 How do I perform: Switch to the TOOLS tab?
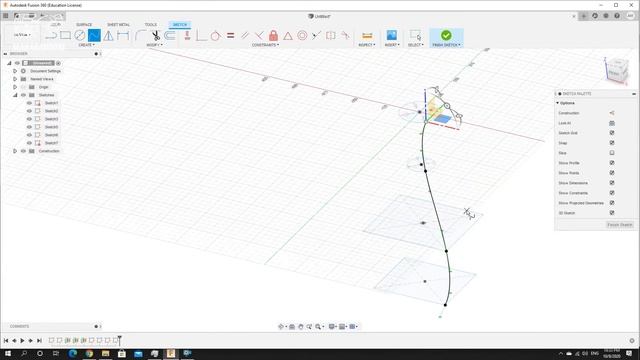click(x=151, y=24)
